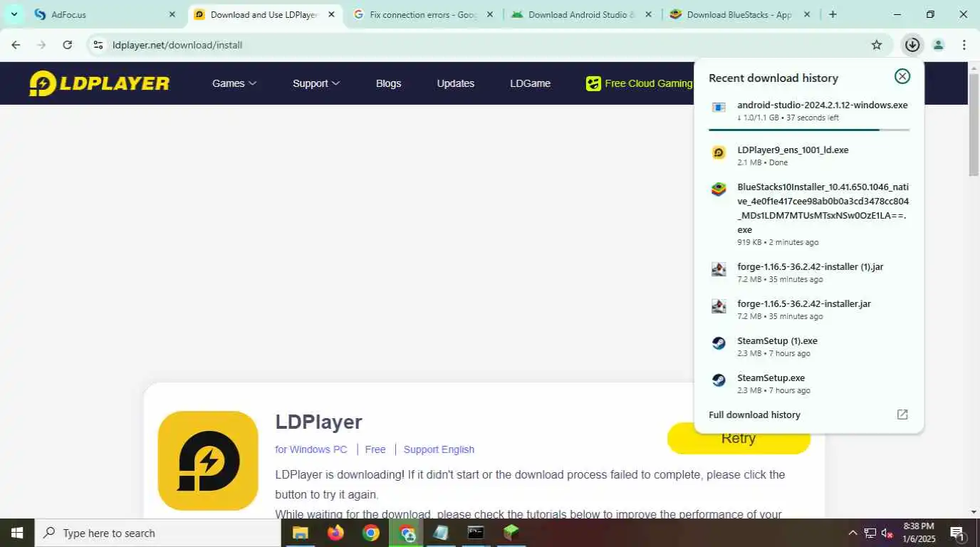The height and width of the screenshot is (547, 980).
Task: Click the LDPlayer9_ens_1001_ld.exe filename
Action: 793,150
